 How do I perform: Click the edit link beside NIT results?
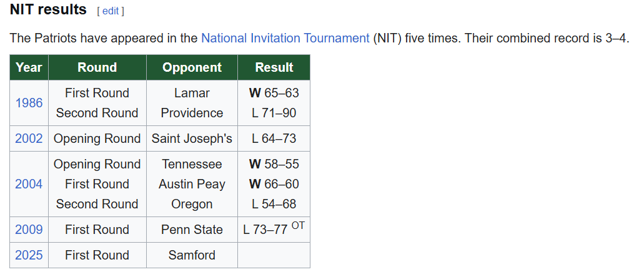point(110,11)
